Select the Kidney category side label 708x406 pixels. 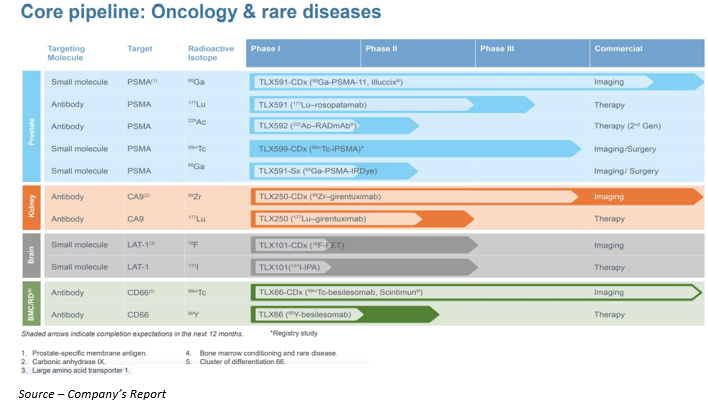(x=31, y=208)
